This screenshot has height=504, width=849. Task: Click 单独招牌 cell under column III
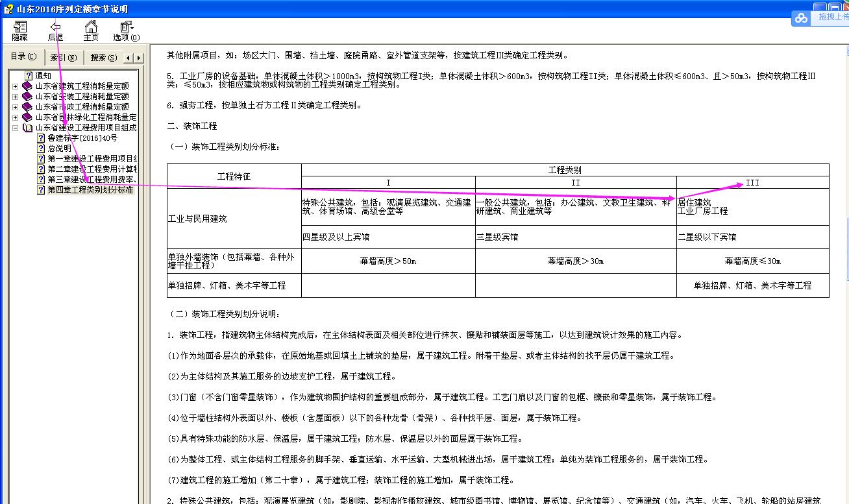(x=752, y=285)
